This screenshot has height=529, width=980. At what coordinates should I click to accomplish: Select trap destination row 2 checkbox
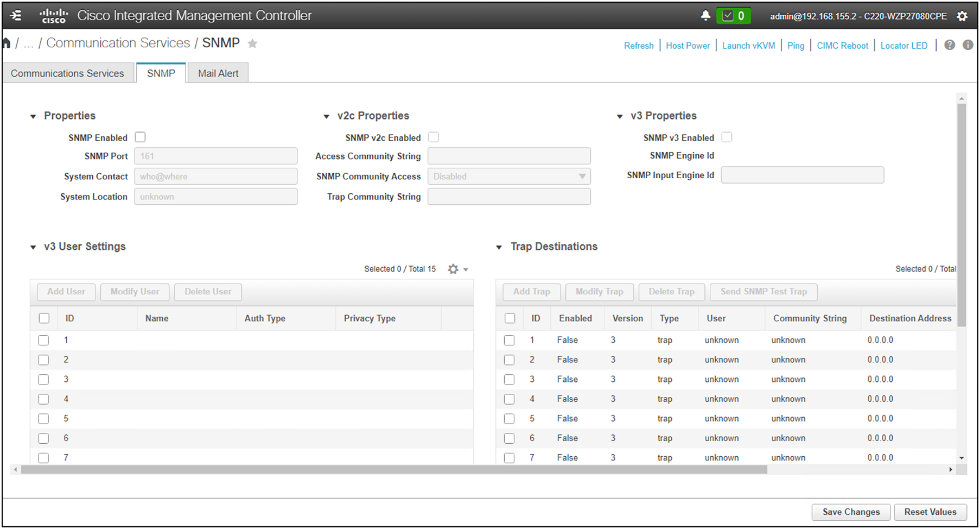point(509,360)
